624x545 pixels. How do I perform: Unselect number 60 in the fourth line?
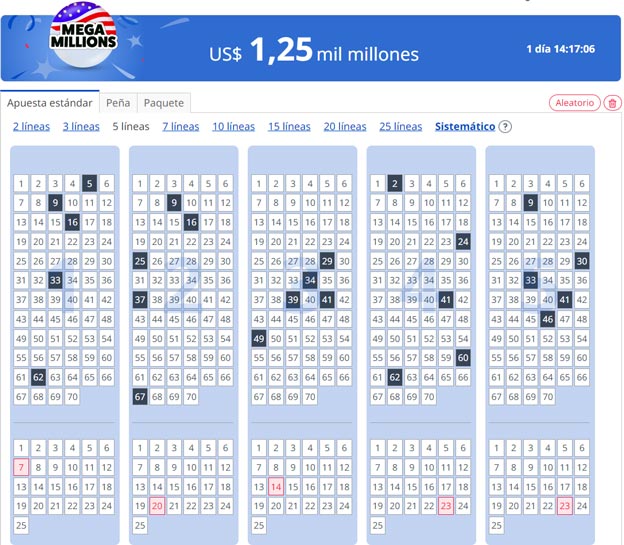coord(463,359)
